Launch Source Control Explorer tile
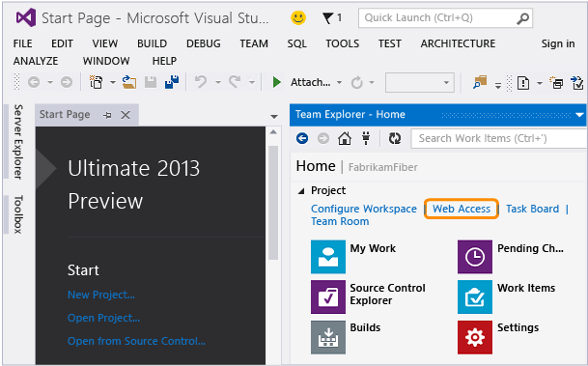588x366 pixels. [328, 296]
